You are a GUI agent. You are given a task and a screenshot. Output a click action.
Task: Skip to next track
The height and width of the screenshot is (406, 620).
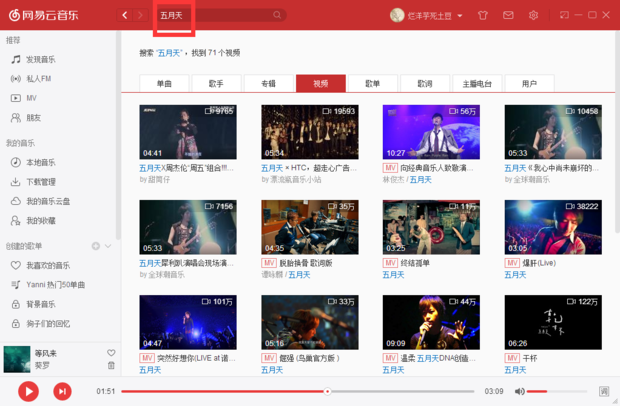pos(62,391)
